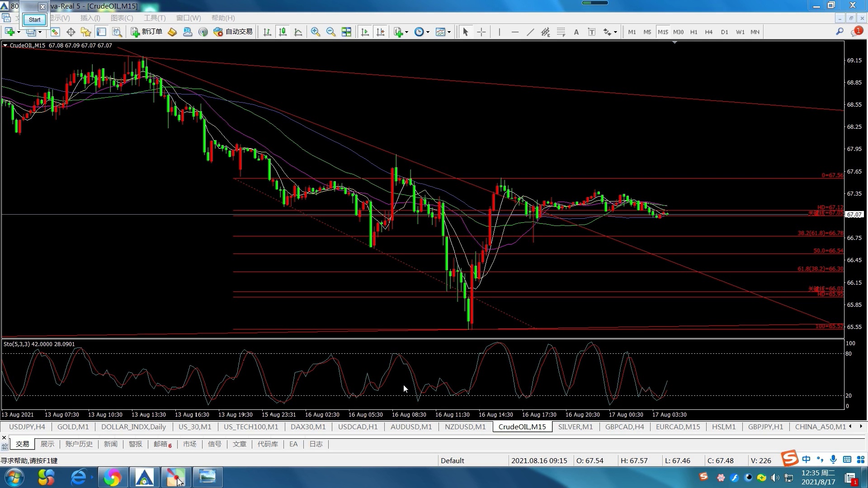Image resolution: width=868 pixels, height=488 pixels.
Task: Open the tile windows layout icon
Action: [346, 32]
